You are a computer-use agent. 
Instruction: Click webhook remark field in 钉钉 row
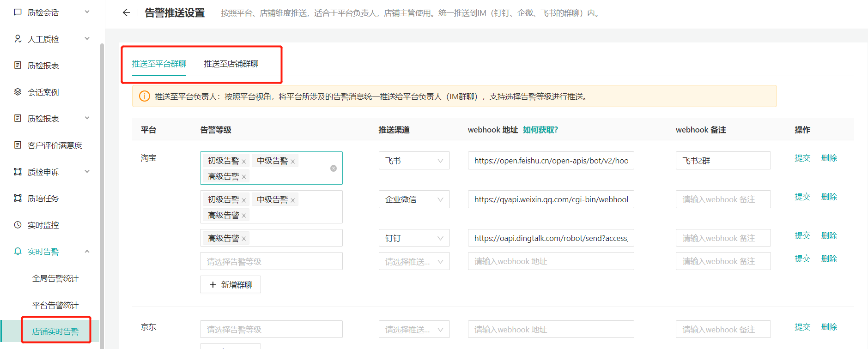[x=723, y=238]
